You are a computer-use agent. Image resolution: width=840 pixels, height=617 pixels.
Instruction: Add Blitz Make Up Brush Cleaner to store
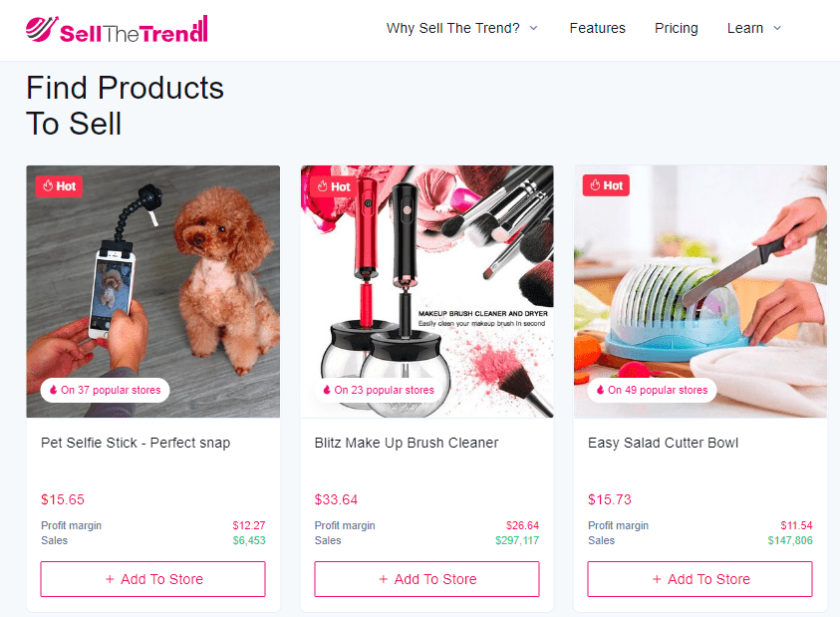click(426, 579)
